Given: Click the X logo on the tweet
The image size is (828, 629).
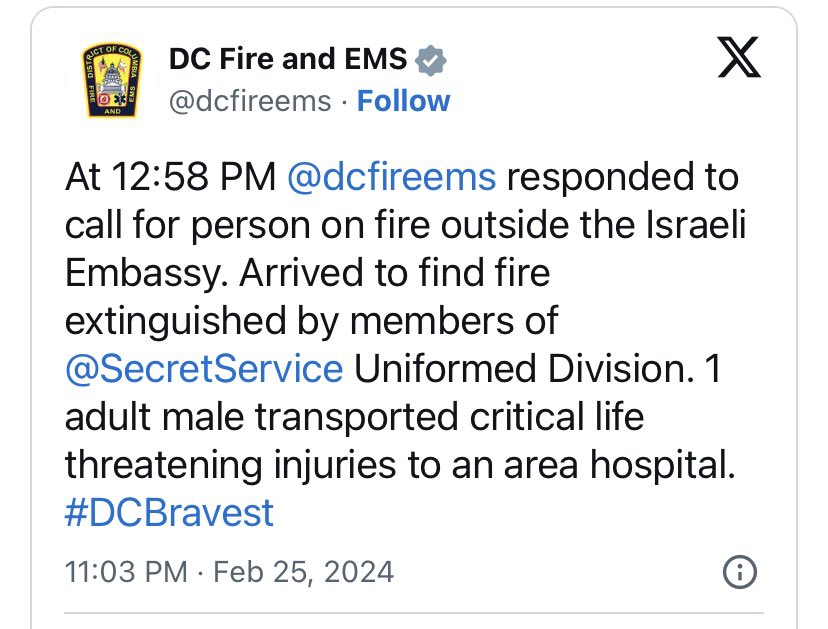Looking at the screenshot, I should point(739,58).
